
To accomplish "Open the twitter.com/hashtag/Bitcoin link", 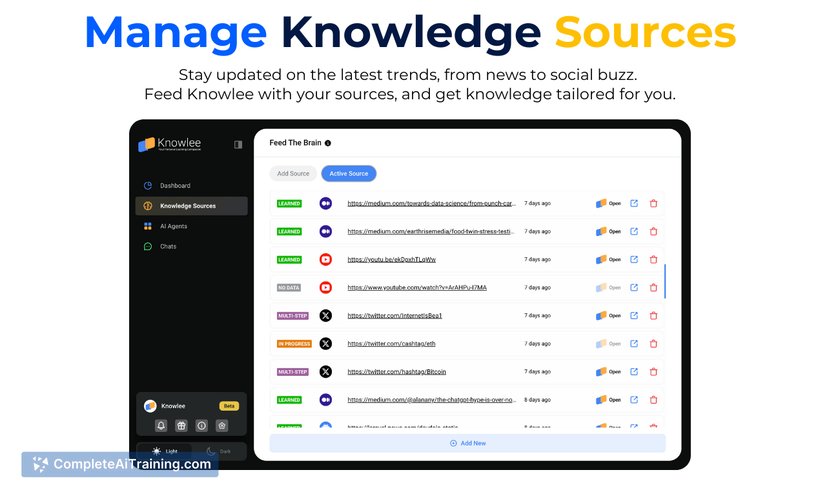I will pos(396,372).
